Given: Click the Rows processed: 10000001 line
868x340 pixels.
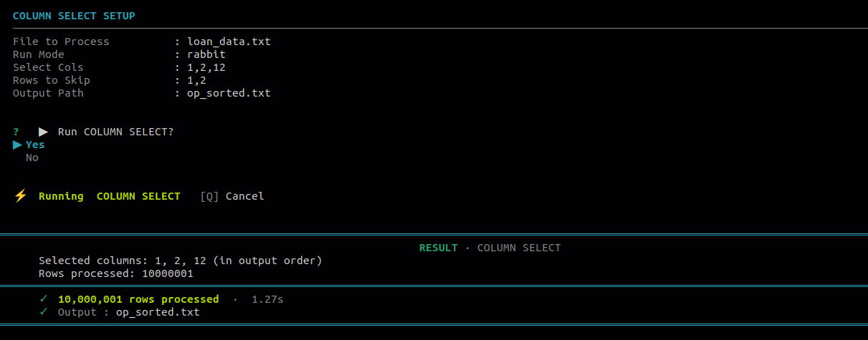Looking at the screenshot, I should click(x=116, y=273).
